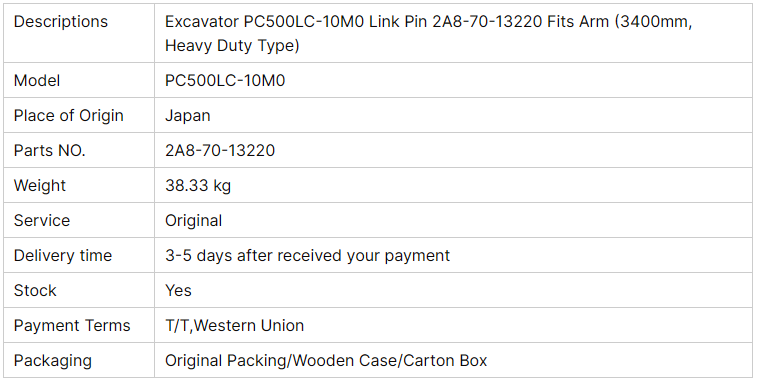
Task: Click the Parts NO. label
Action: [50, 151]
